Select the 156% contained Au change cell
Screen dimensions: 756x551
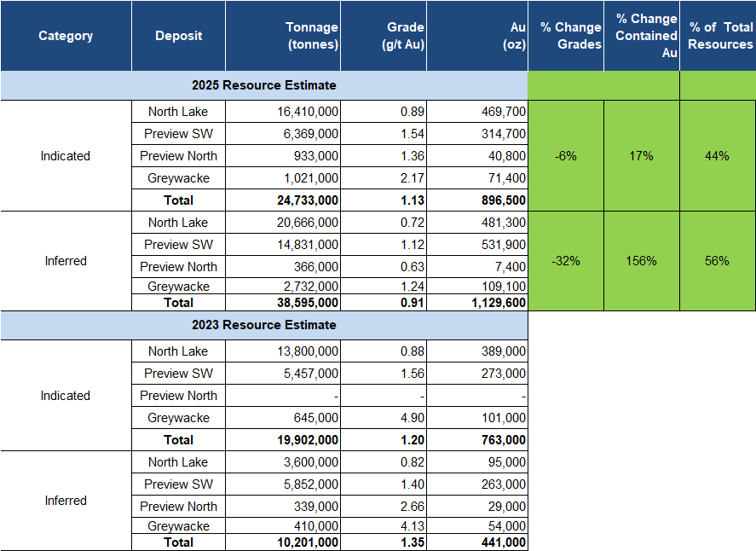pyautogui.click(x=642, y=261)
